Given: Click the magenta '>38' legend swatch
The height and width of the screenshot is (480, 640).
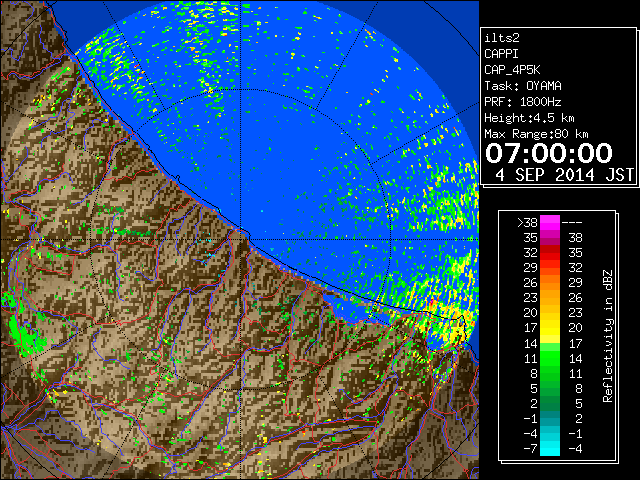Looking at the screenshot, I should point(550,223).
